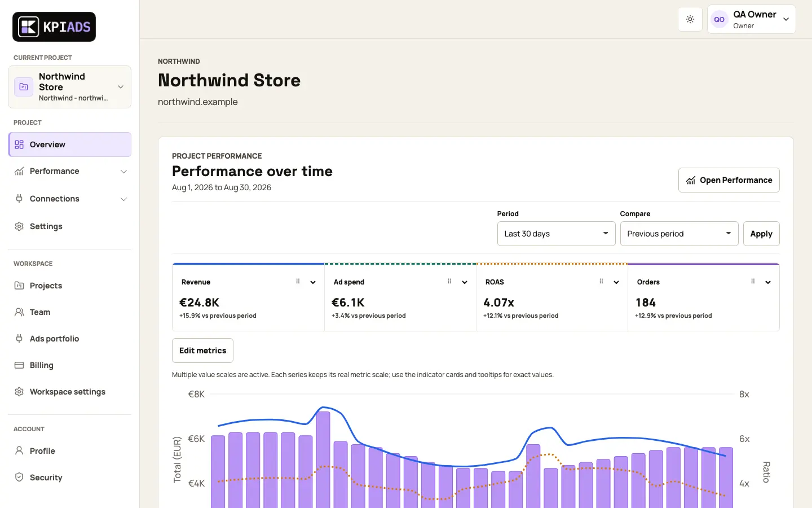
Task: Click the Orders value 184
Action: pos(646,303)
